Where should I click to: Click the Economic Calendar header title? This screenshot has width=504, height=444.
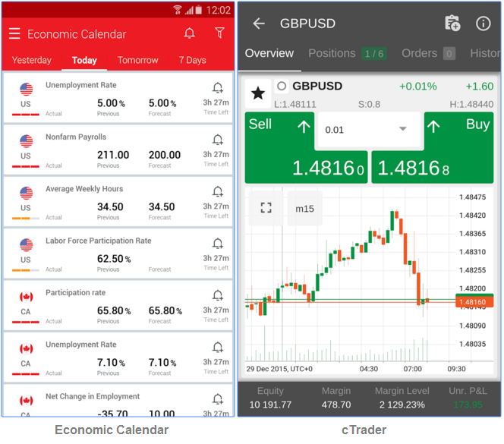(77, 34)
